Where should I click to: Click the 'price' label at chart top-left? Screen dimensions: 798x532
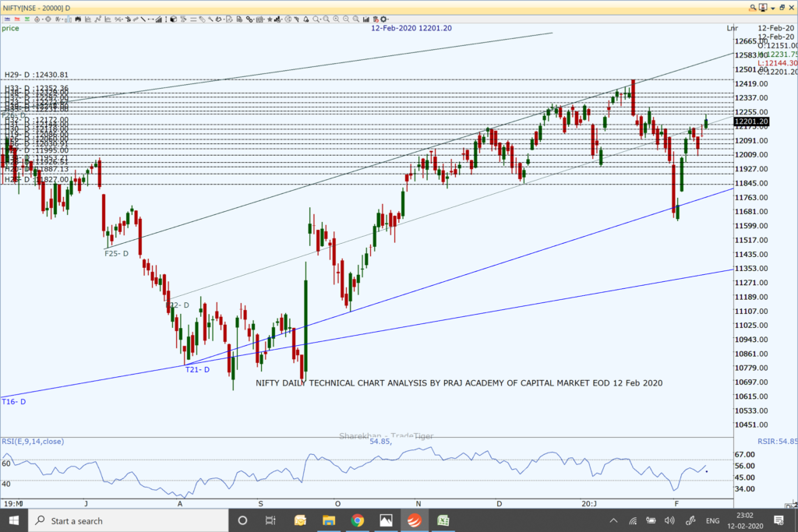pyautogui.click(x=10, y=28)
